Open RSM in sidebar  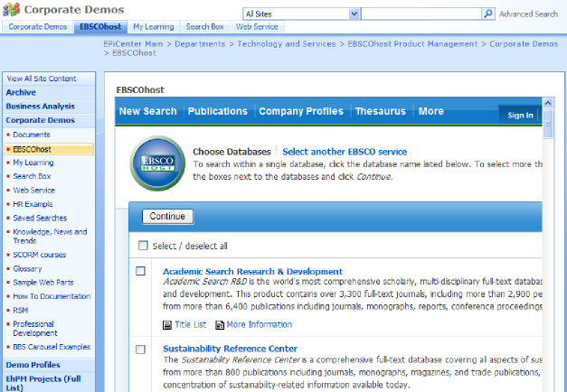click(x=20, y=311)
